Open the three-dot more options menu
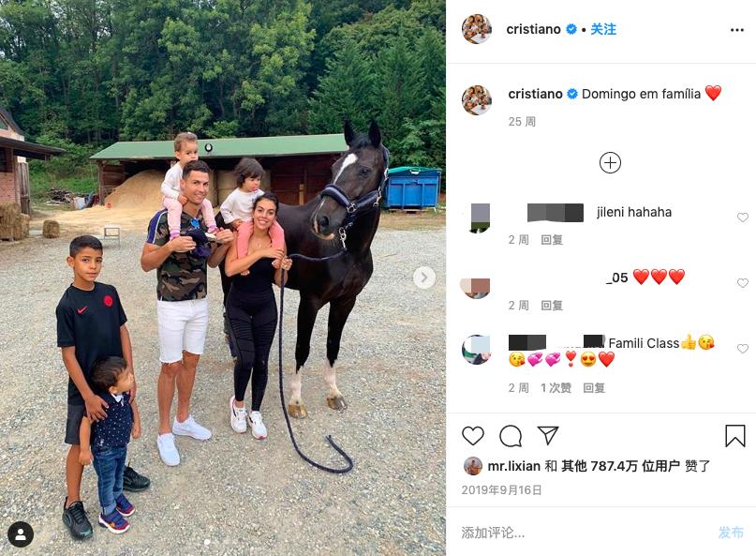Viewport: 756px width, 556px height. click(736, 30)
